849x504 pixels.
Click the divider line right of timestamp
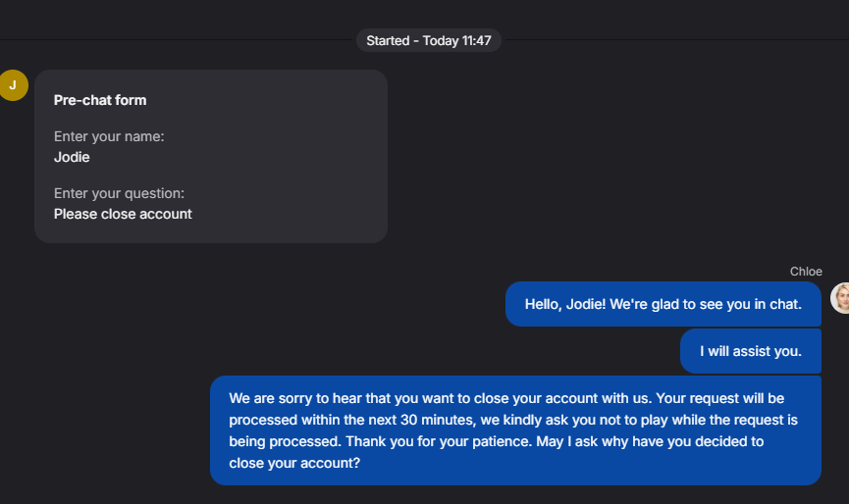[x=677, y=40]
